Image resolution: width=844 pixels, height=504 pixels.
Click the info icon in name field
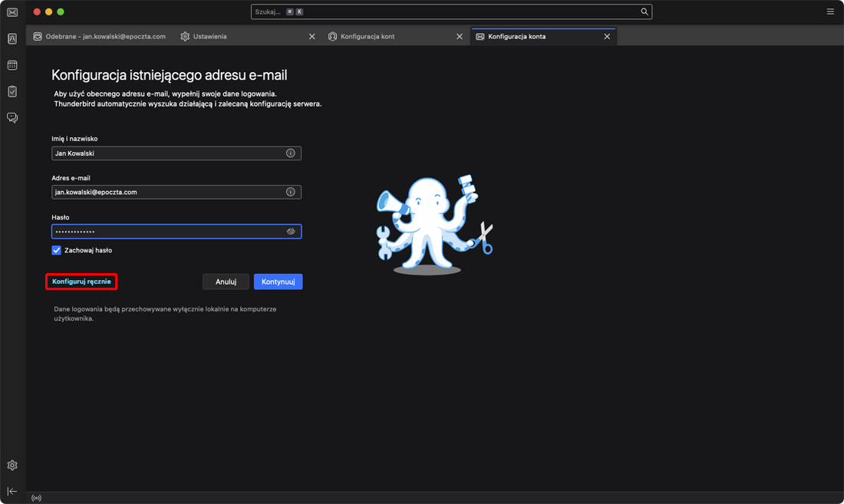point(291,153)
